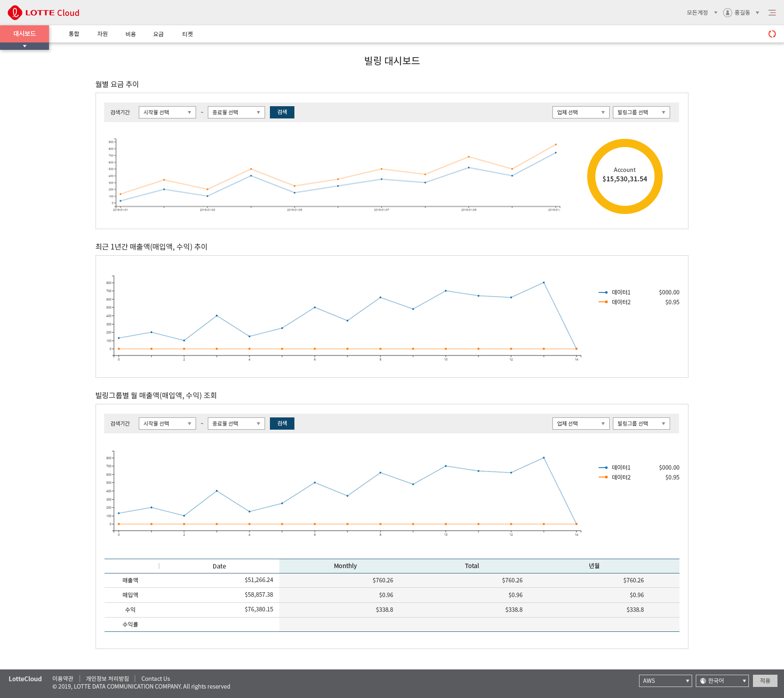Click the Monthly column header
This screenshot has height=698, width=784.
coord(345,566)
